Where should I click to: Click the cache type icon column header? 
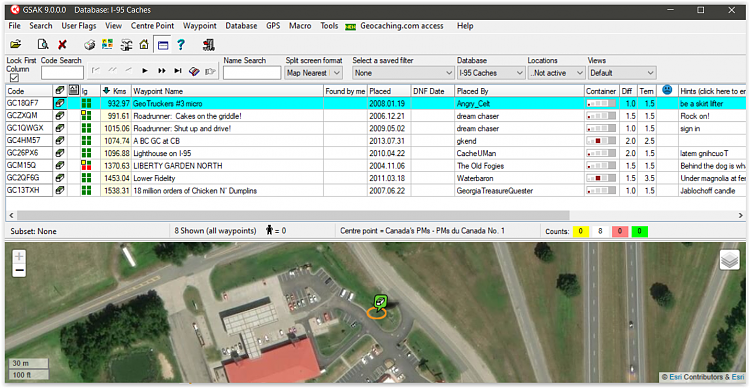pyautogui.click(x=60, y=90)
